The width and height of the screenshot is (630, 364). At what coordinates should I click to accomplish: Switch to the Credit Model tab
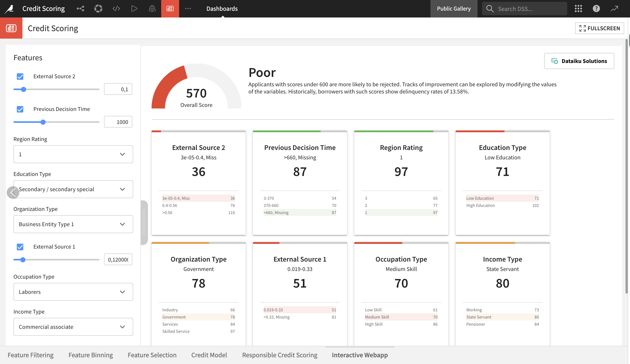(209, 355)
